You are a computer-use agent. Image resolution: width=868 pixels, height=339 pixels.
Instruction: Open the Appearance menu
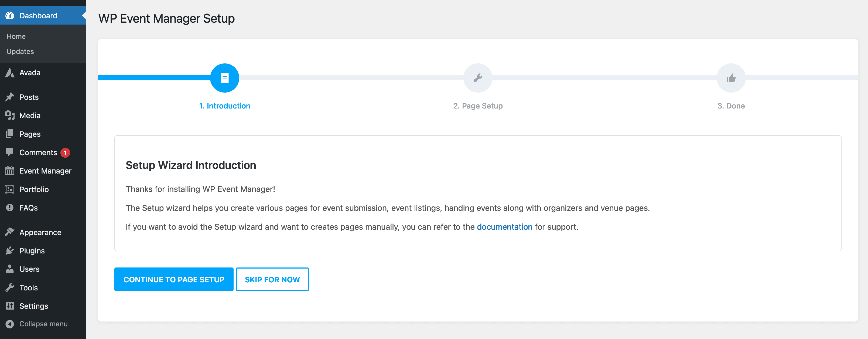tap(43, 232)
